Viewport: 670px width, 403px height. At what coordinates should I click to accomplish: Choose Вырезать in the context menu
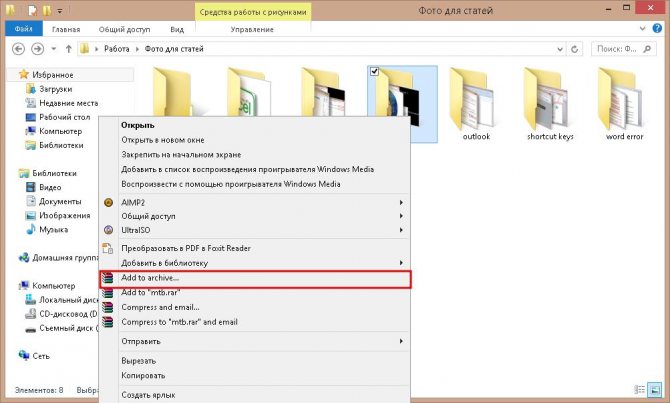pos(138,361)
